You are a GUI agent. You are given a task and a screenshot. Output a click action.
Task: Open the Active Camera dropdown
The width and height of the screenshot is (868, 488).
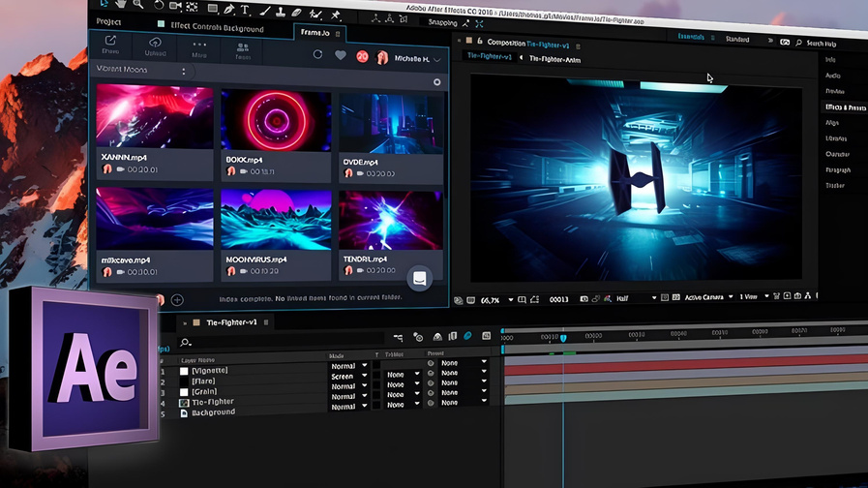pyautogui.click(x=709, y=297)
